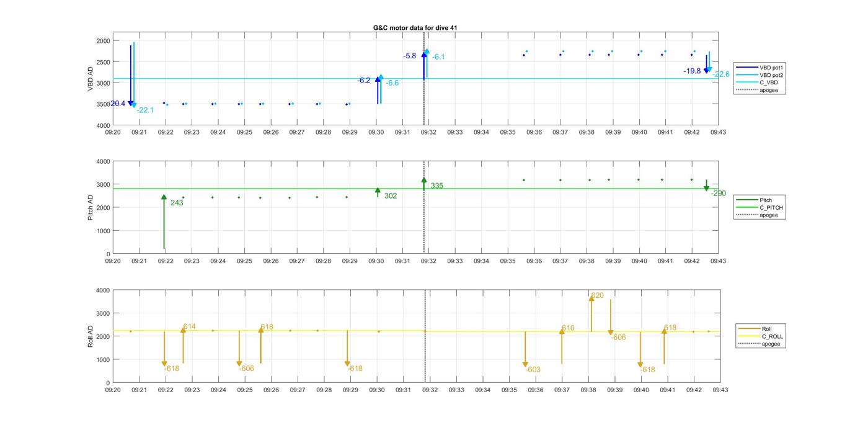The height and width of the screenshot is (430, 868).
Task: Click the "09:43" tick under the Roll plot
Action: pyautogui.click(x=720, y=390)
